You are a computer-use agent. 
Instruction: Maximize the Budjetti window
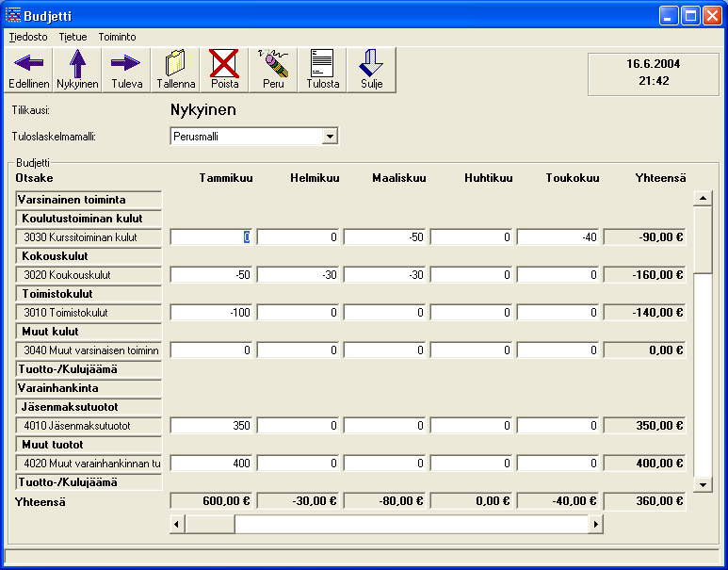point(690,16)
